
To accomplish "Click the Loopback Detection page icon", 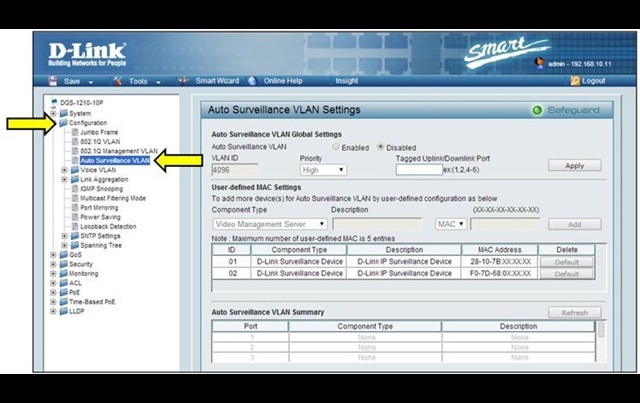I will (75, 226).
